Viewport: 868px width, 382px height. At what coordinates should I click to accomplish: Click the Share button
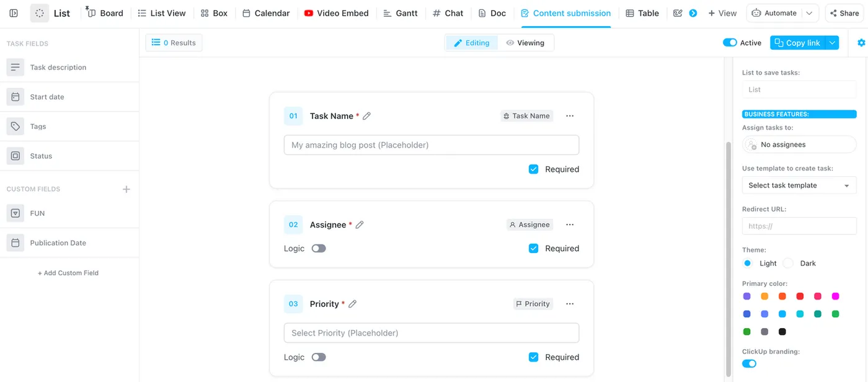(x=844, y=13)
